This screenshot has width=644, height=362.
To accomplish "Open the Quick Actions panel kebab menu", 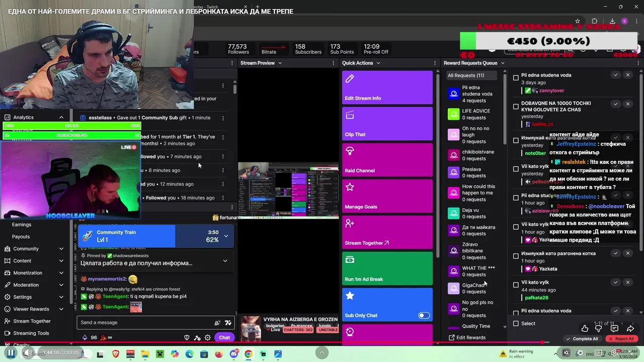I will tap(435, 63).
